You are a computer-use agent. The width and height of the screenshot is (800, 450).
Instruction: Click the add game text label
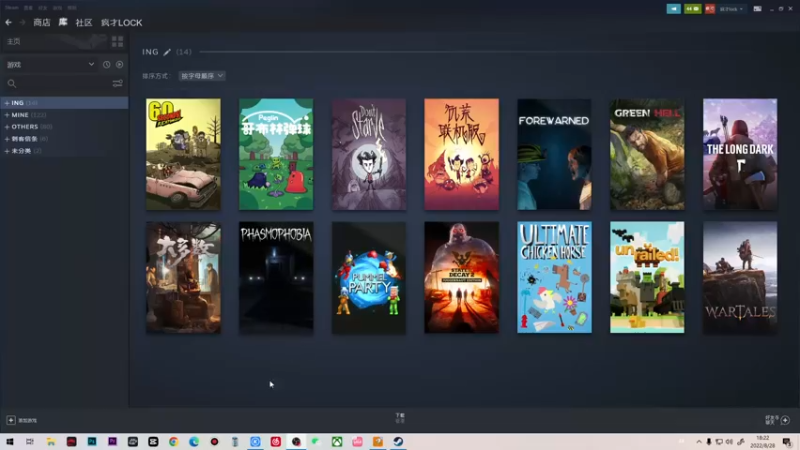click(28, 420)
